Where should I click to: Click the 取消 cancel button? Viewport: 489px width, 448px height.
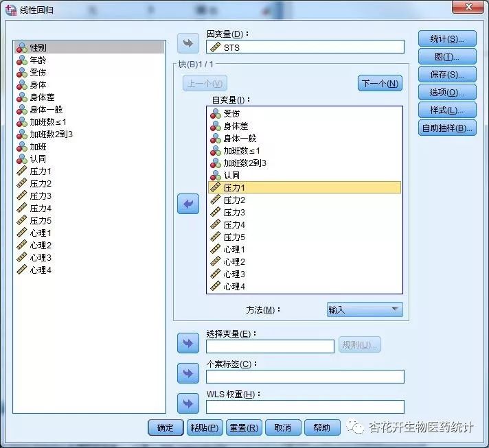(x=283, y=427)
